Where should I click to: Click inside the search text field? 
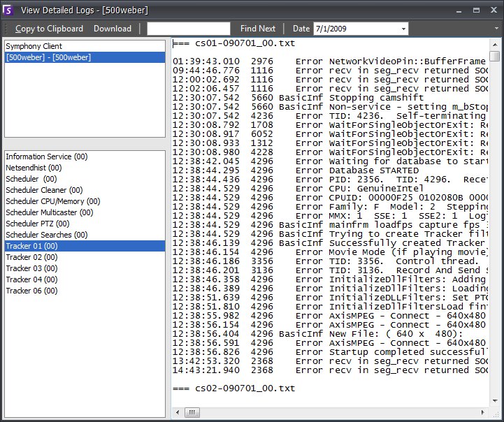point(189,29)
